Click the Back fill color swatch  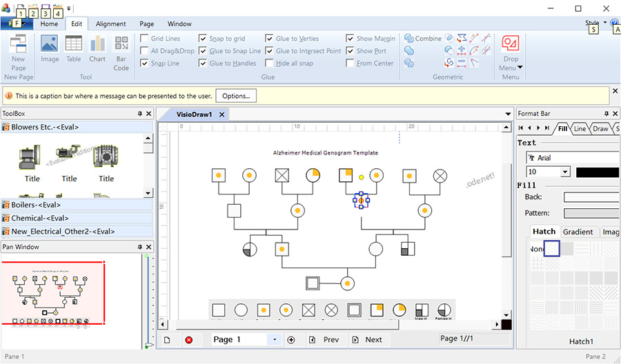click(x=592, y=197)
